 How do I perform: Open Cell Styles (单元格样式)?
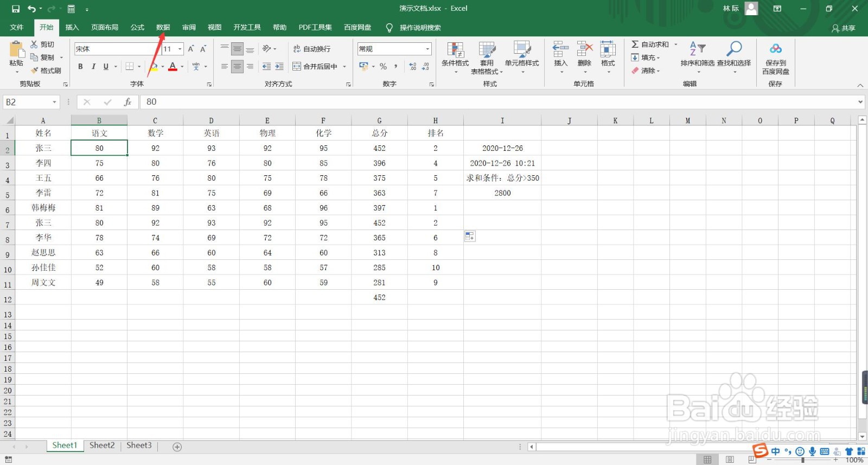click(522, 58)
